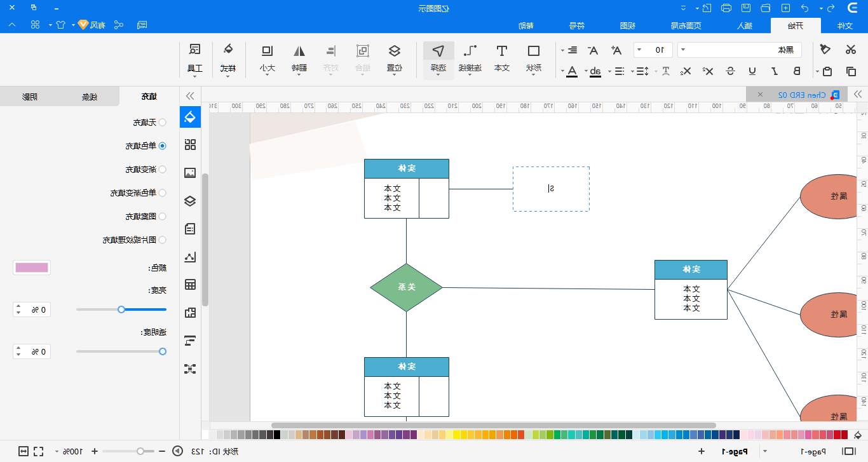
Task: Click the 亮度 brightness slider handle
Action: pyautogui.click(x=121, y=309)
